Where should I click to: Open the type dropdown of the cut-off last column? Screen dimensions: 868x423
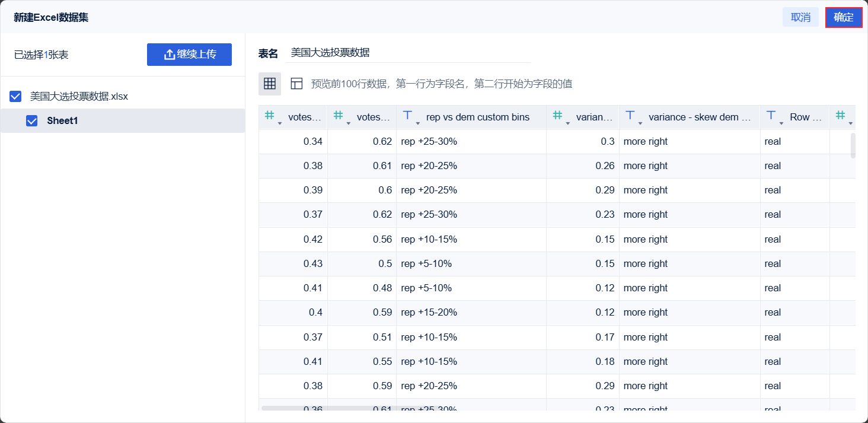point(851,123)
